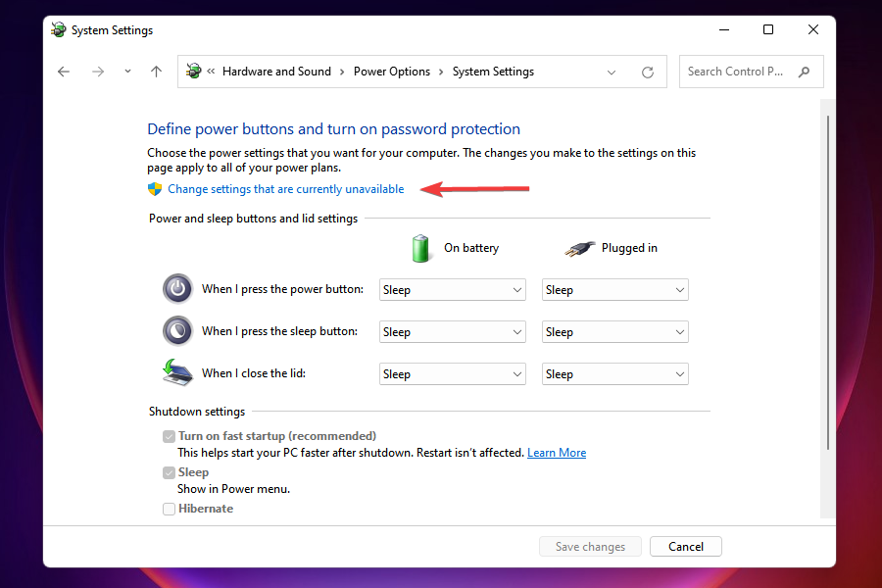Screen dimensions: 882x588
Task: Click 'Show in Power menu.' text
Action: click(x=233, y=489)
